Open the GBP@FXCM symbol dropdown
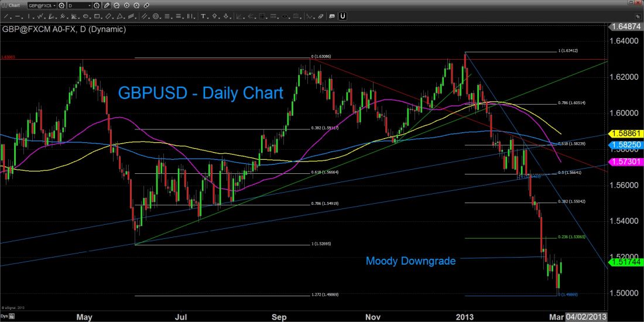The image size is (644, 322). 41,6
